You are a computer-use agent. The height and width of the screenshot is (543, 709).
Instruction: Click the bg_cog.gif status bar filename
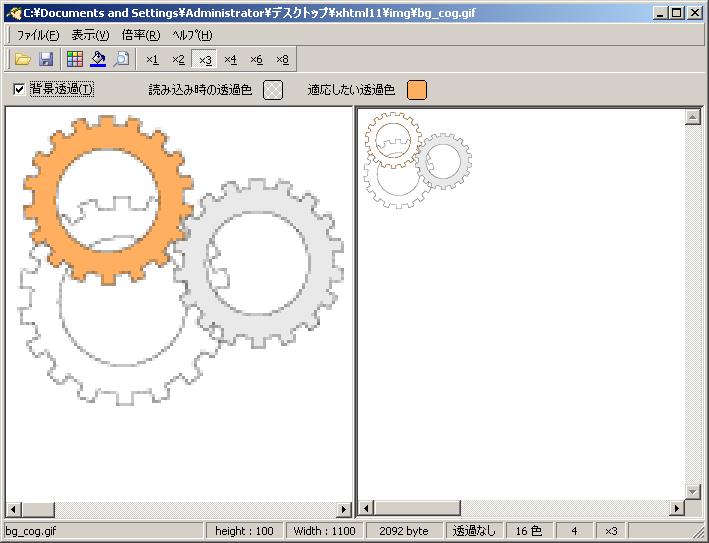[x=31, y=531]
